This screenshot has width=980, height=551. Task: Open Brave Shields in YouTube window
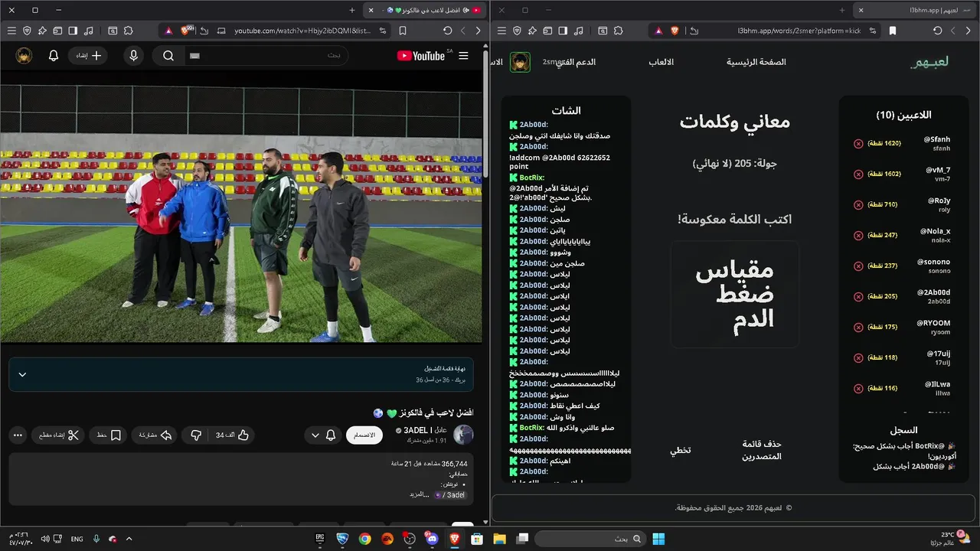(186, 31)
